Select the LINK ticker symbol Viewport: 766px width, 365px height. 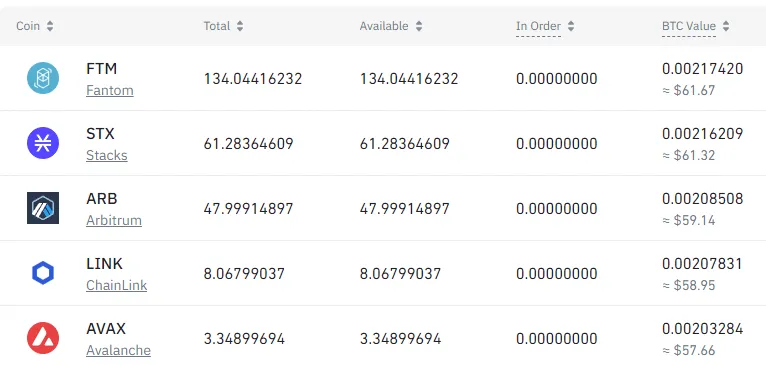(104, 264)
